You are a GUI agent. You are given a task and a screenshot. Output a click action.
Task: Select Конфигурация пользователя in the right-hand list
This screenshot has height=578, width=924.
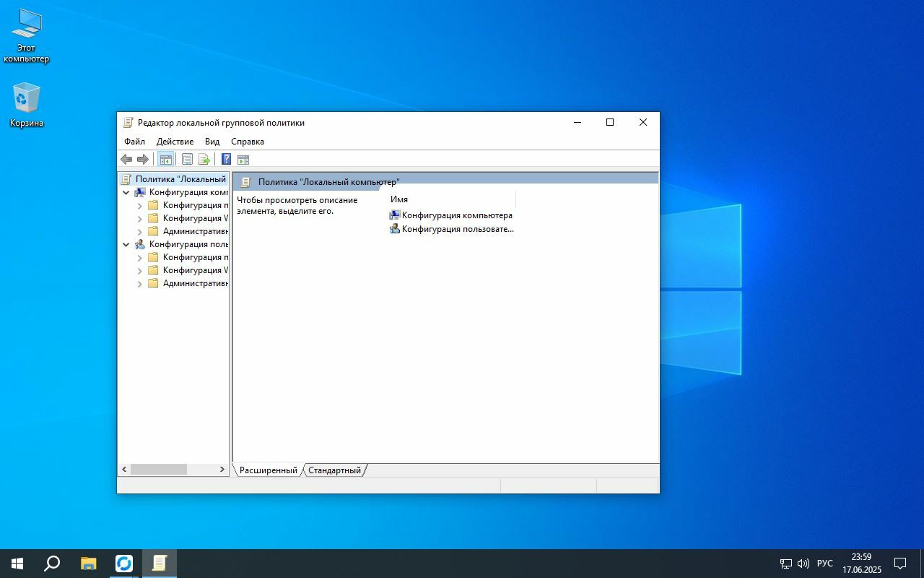[457, 229]
